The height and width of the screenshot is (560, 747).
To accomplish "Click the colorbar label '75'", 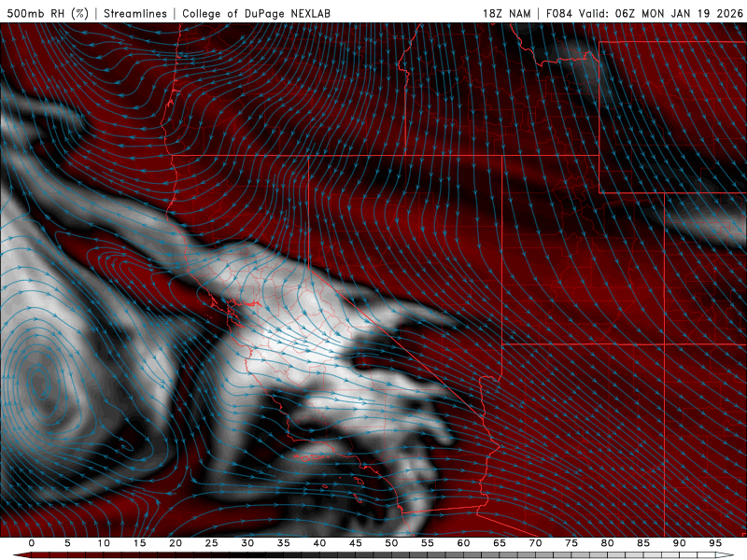I will [x=571, y=543].
